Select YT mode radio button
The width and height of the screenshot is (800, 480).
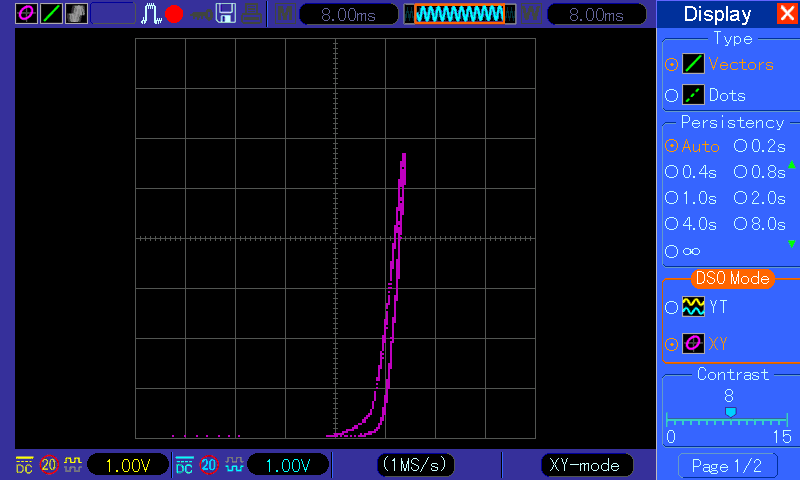(x=671, y=308)
